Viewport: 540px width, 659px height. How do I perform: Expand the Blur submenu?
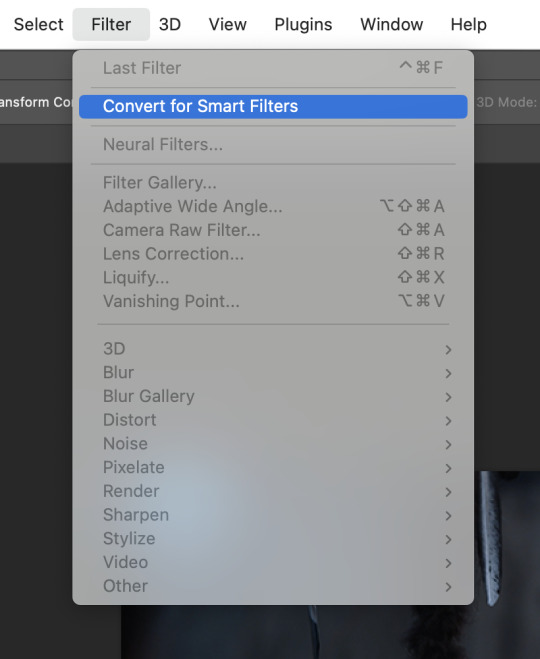pyautogui.click(x=273, y=373)
